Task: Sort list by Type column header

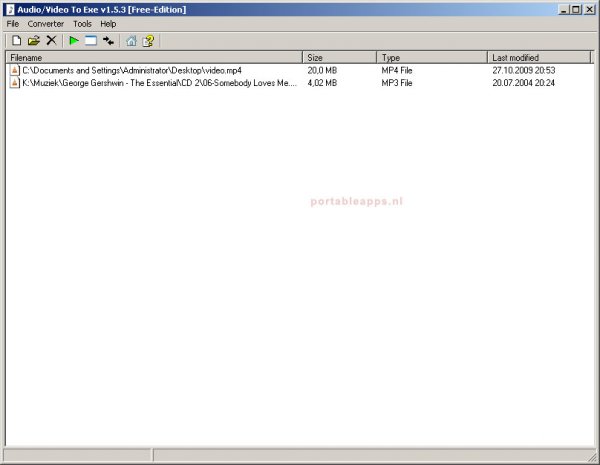Action: coord(432,57)
